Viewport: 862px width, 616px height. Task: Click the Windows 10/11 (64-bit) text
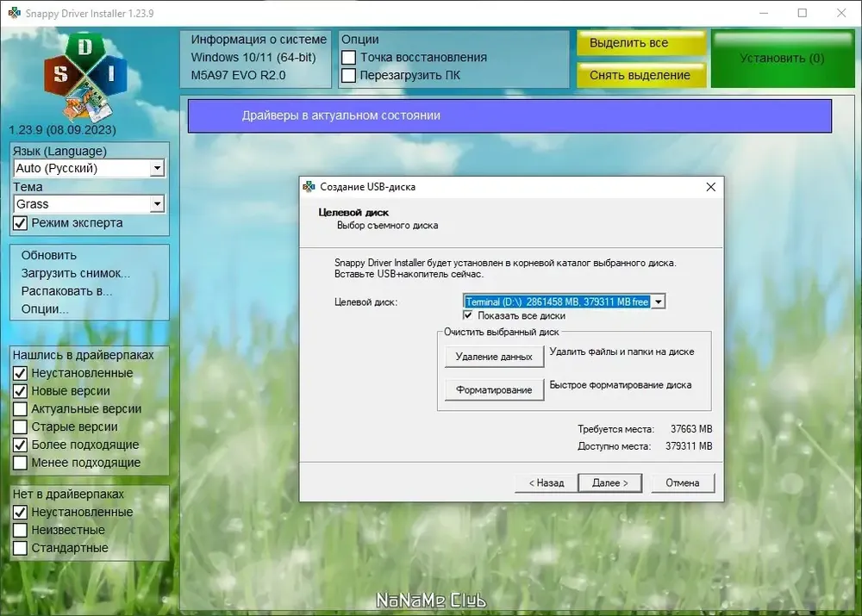(253, 57)
